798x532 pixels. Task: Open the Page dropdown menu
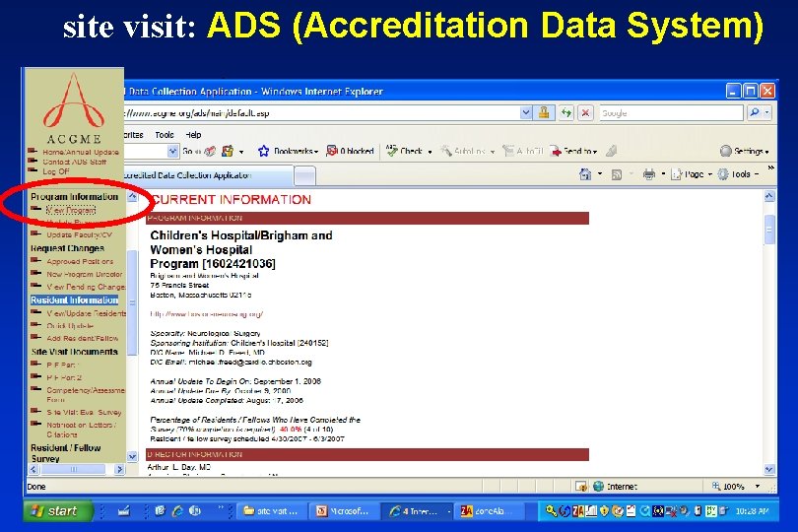click(x=690, y=174)
